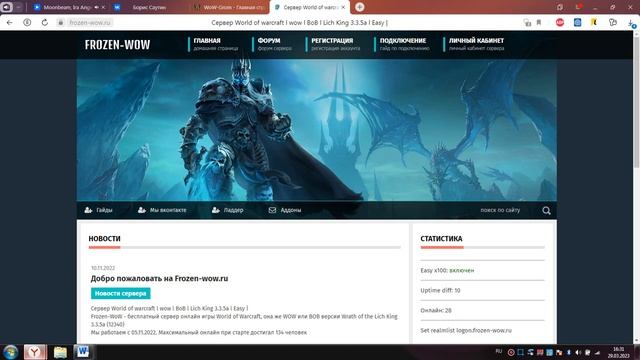Click the Bluetooth tray icon
The image size is (640, 360).
(569, 352)
